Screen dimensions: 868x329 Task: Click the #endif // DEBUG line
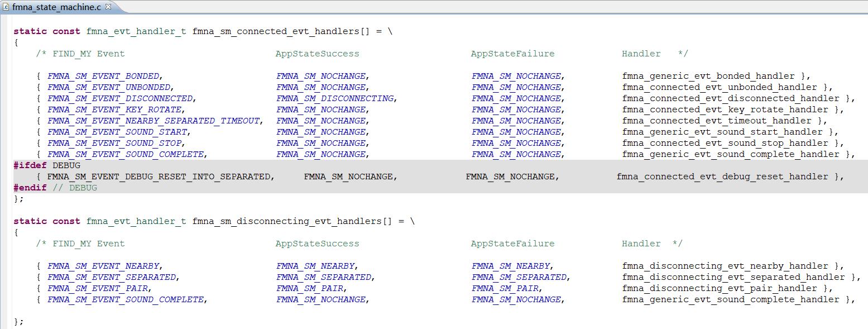55,188
